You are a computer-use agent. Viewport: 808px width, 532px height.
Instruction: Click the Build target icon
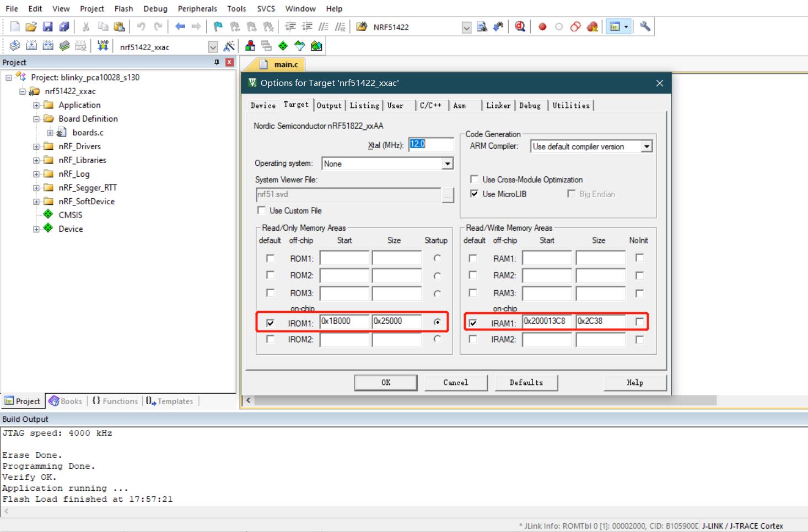pyautogui.click(x=31, y=46)
